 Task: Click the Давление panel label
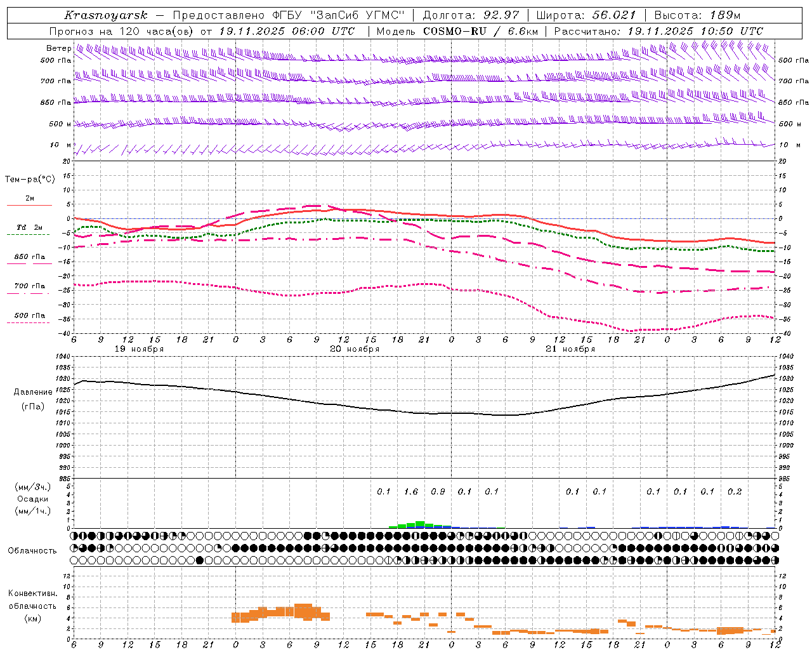pyautogui.click(x=33, y=392)
